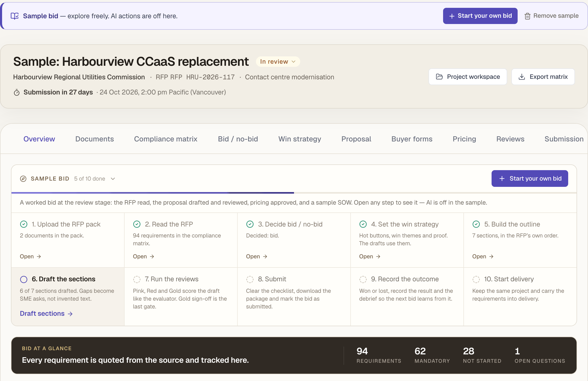Click dashed circle of Start delivery

coord(476,279)
